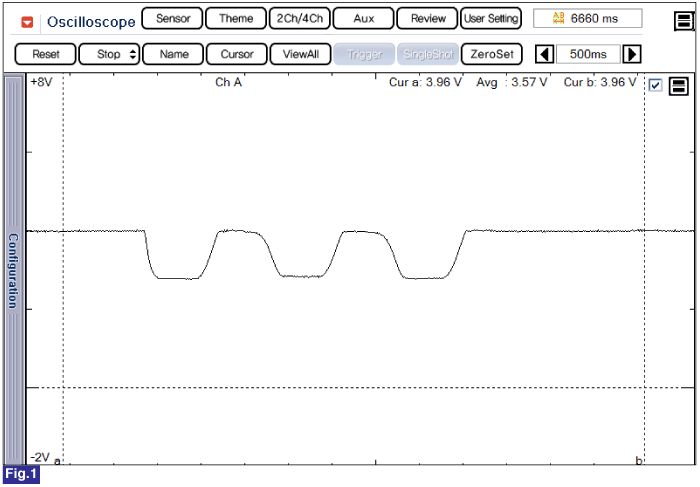Click the -2V scale label

(x=40, y=458)
